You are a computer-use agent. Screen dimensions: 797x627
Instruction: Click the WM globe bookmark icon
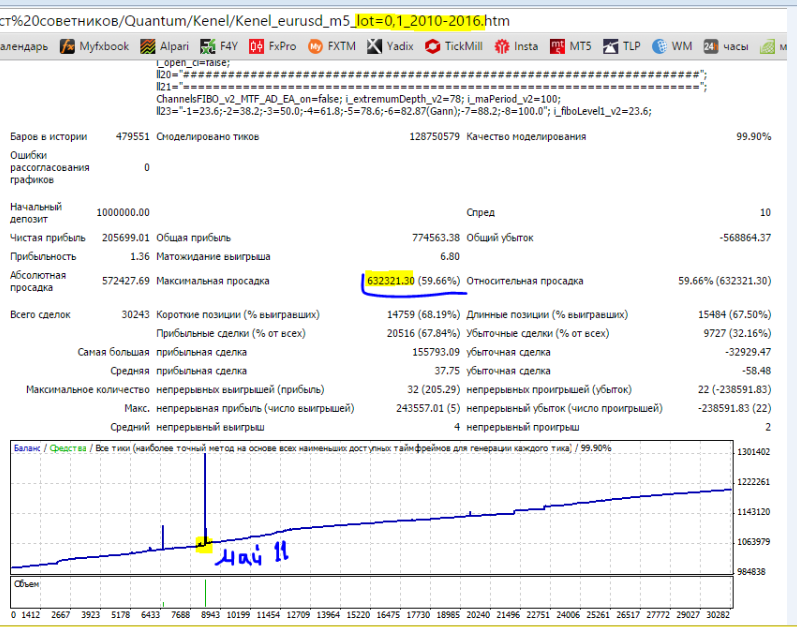coord(659,47)
